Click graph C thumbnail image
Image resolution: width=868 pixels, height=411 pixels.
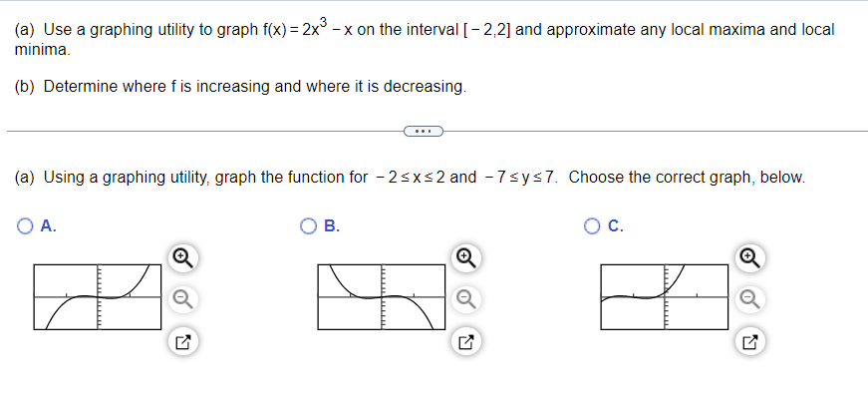coord(665,297)
